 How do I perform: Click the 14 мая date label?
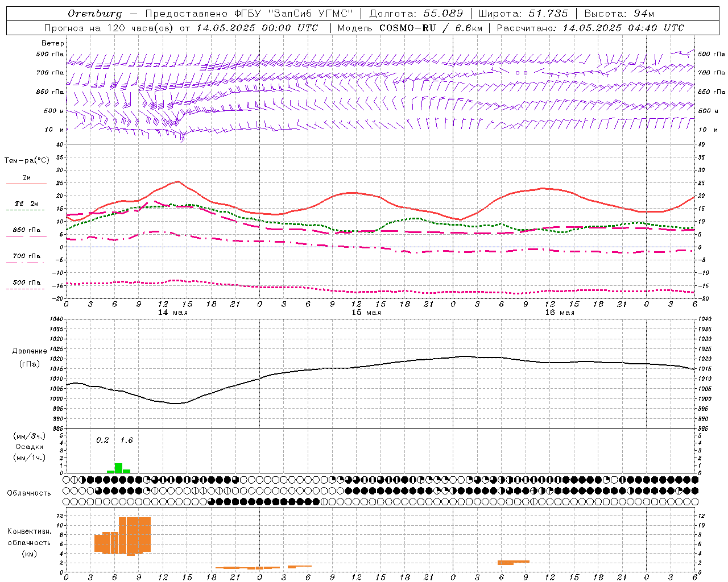pyautogui.click(x=173, y=313)
